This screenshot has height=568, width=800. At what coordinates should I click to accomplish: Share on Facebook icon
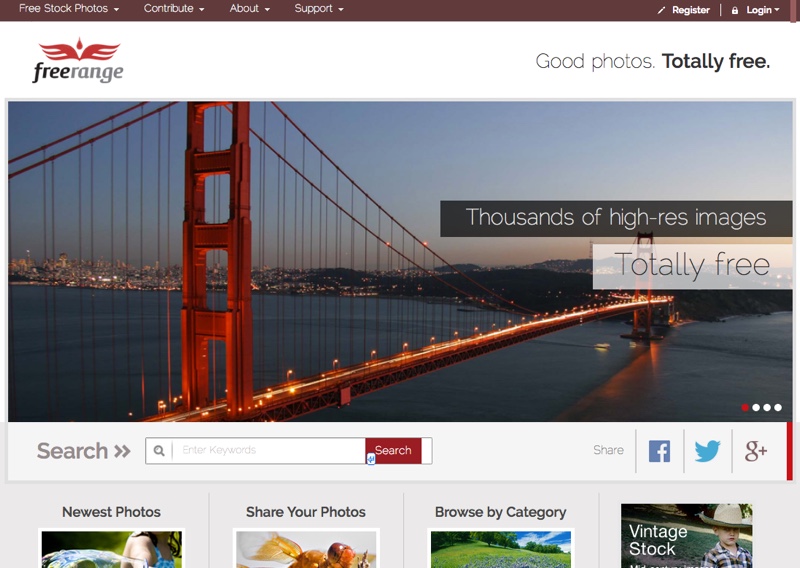[x=659, y=451]
